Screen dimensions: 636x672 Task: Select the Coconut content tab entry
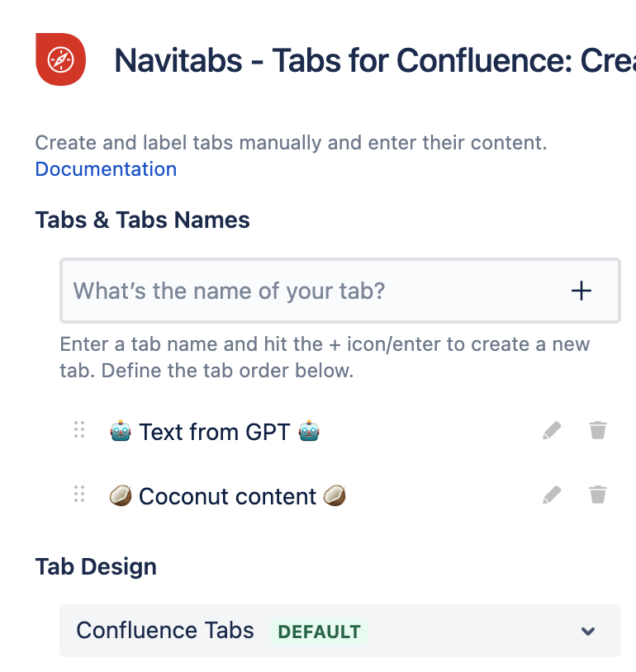click(227, 496)
